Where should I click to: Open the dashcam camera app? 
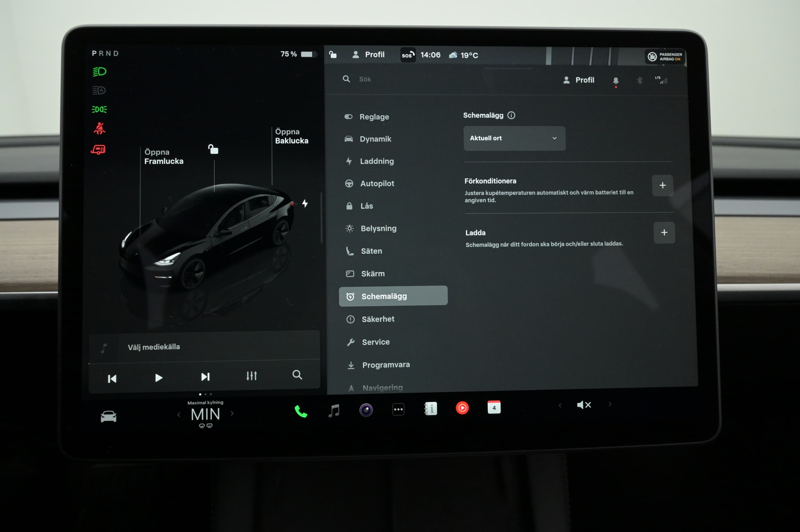point(366,410)
